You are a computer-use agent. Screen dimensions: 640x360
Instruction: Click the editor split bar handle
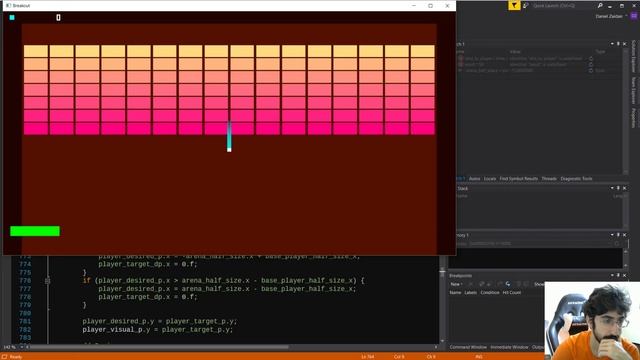point(442,271)
